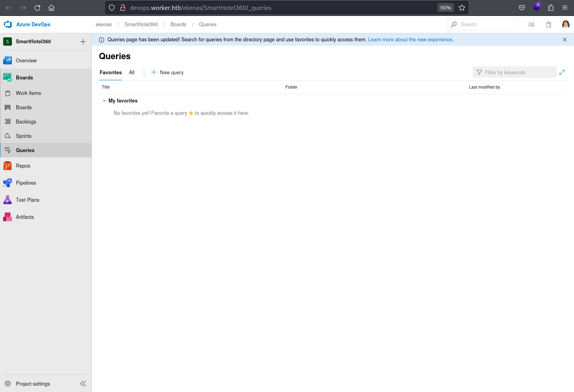Click the kanban Boards icon in the submenu
The width and height of the screenshot is (574, 392).
[x=8, y=107]
